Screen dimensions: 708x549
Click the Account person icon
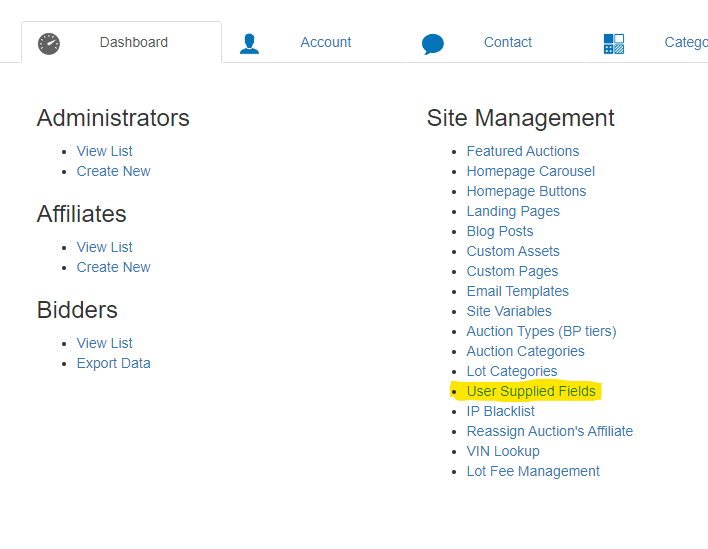[x=249, y=43]
